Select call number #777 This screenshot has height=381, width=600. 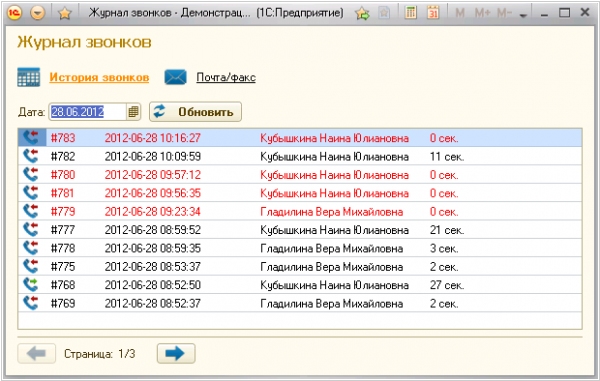coord(63,230)
